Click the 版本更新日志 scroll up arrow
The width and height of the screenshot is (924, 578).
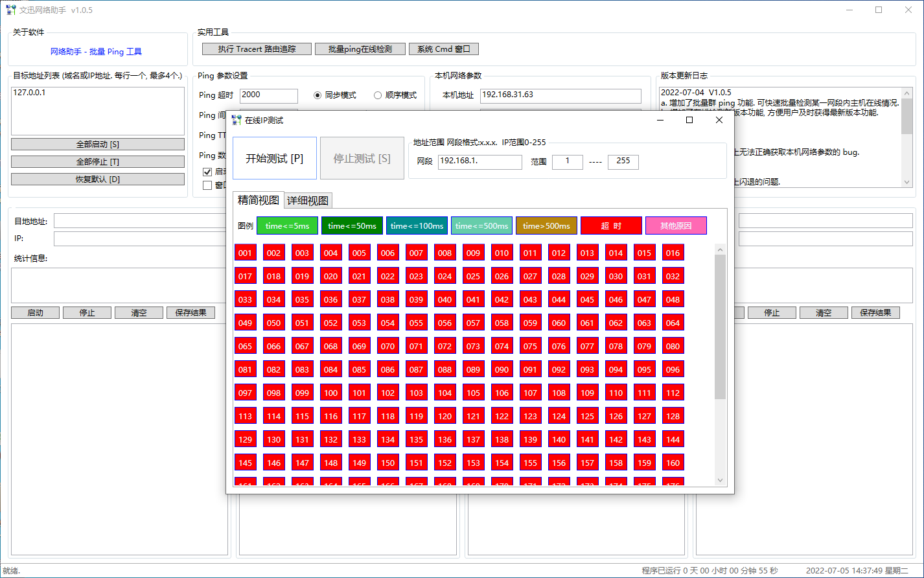(x=907, y=93)
